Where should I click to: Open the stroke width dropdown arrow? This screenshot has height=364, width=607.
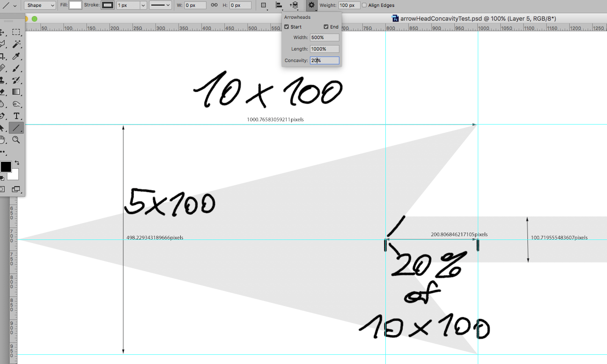tap(143, 5)
